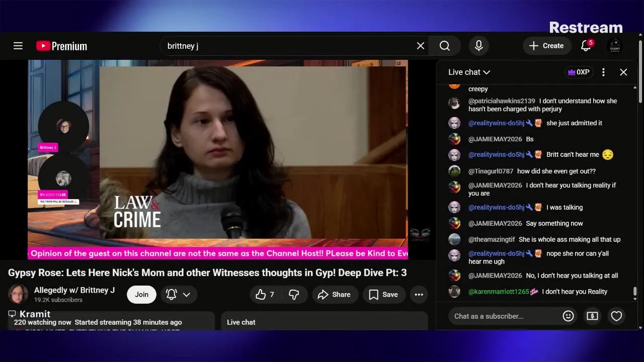
Task: Open @karenmarriott1265 avatar in chat
Action: coord(454,292)
